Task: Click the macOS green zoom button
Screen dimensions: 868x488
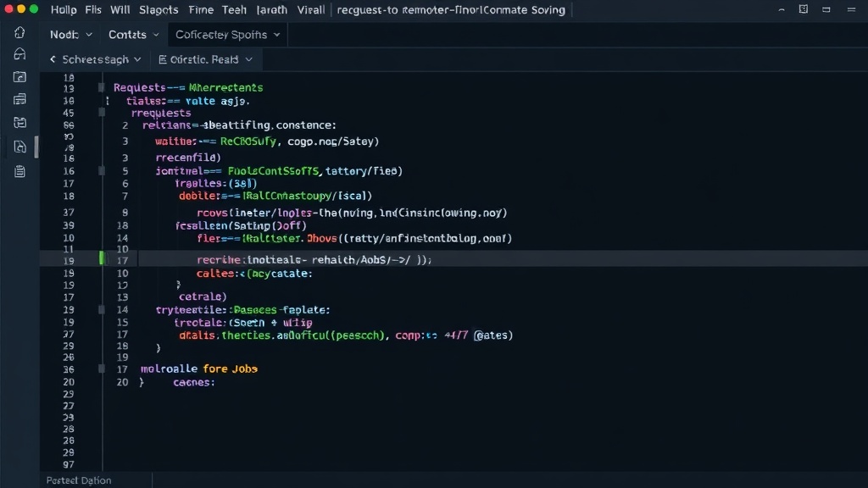Action: pos(34,8)
